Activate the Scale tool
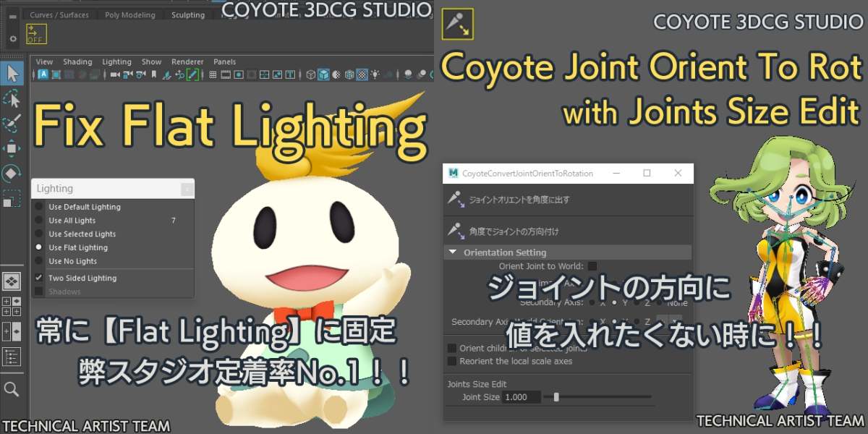The width and height of the screenshot is (868, 434). pyautogui.click(x=12, y=199)
